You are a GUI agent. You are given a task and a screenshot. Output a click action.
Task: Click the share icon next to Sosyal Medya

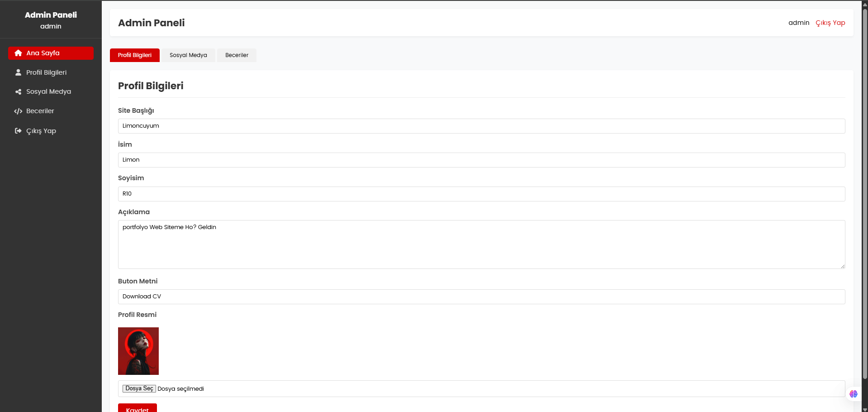18,92
